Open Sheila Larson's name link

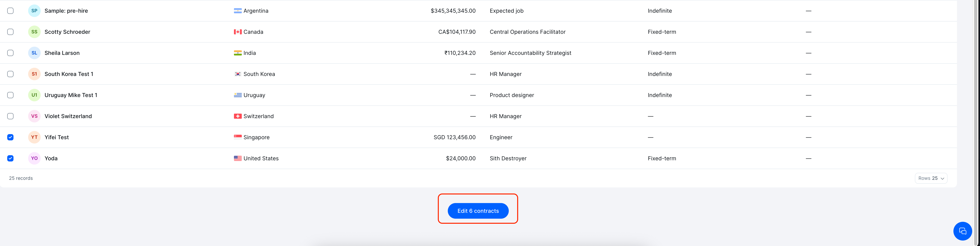tap(62, 53)
